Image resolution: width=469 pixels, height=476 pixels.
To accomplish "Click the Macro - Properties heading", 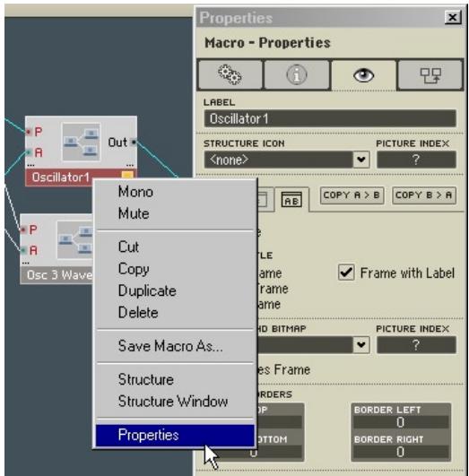I will 267,42.
